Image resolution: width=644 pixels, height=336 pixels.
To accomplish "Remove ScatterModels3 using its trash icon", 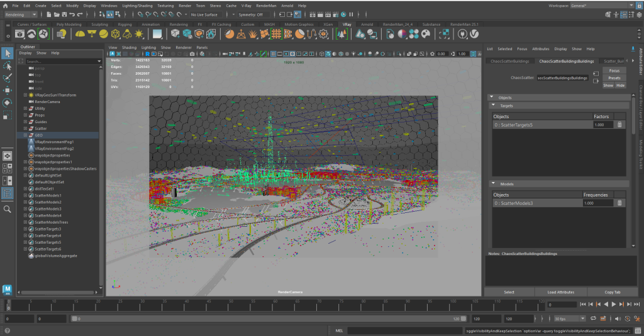I will point(619,203).
